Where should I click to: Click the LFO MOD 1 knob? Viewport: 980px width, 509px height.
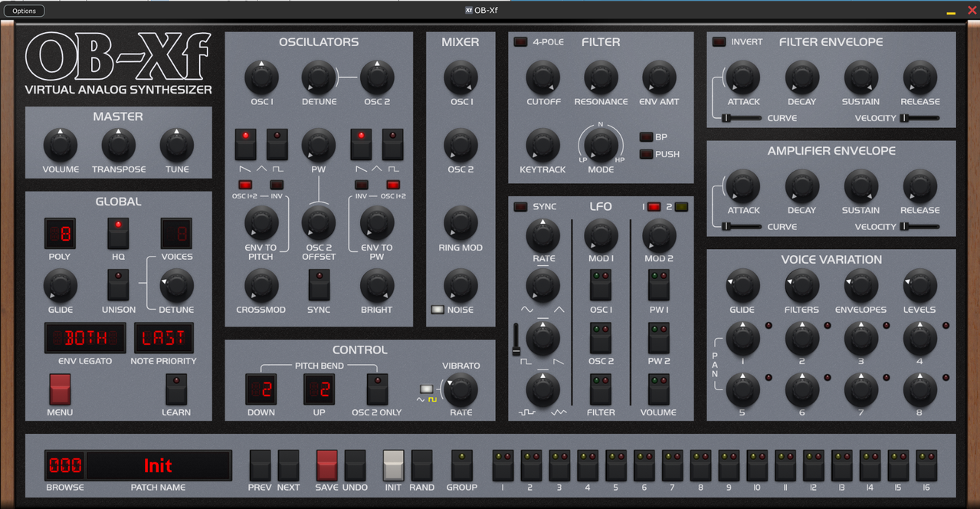601,235
